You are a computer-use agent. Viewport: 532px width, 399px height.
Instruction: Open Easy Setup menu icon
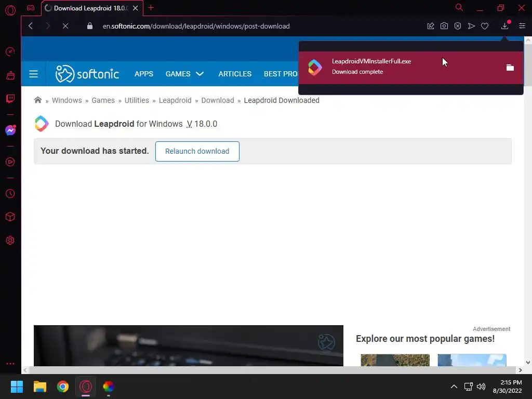point(522,26)
